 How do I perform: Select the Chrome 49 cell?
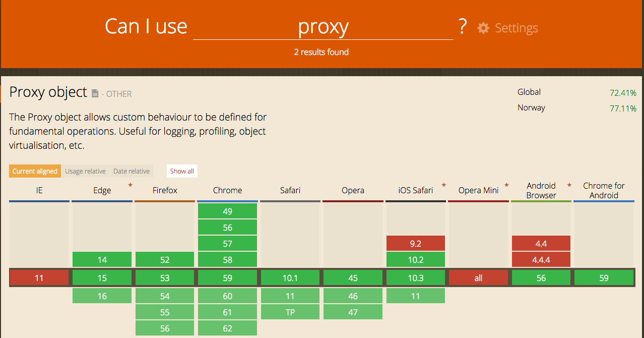pos(228,211)
